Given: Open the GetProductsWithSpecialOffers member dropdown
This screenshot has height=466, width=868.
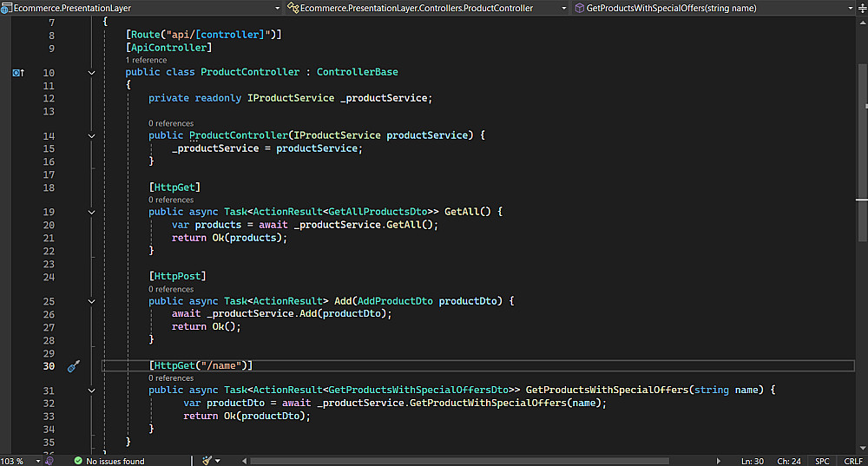Looking at the screenshot, I should [x=851, y=8].
